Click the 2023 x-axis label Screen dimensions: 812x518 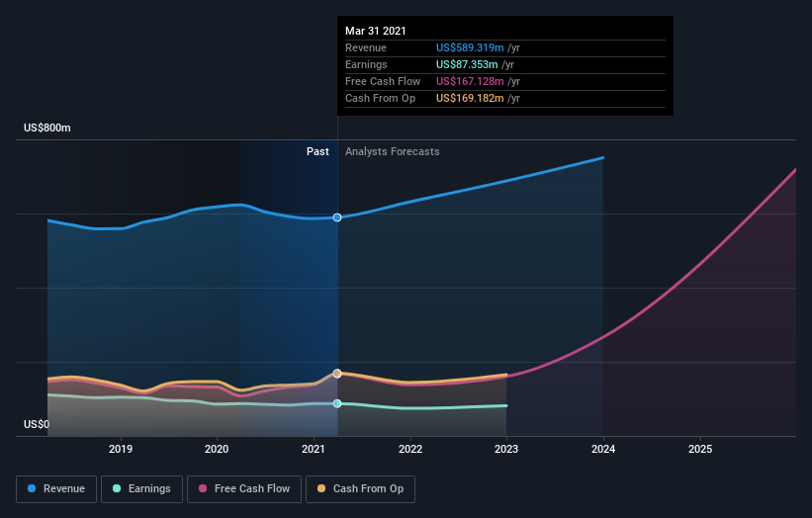(x=506, y=449)
